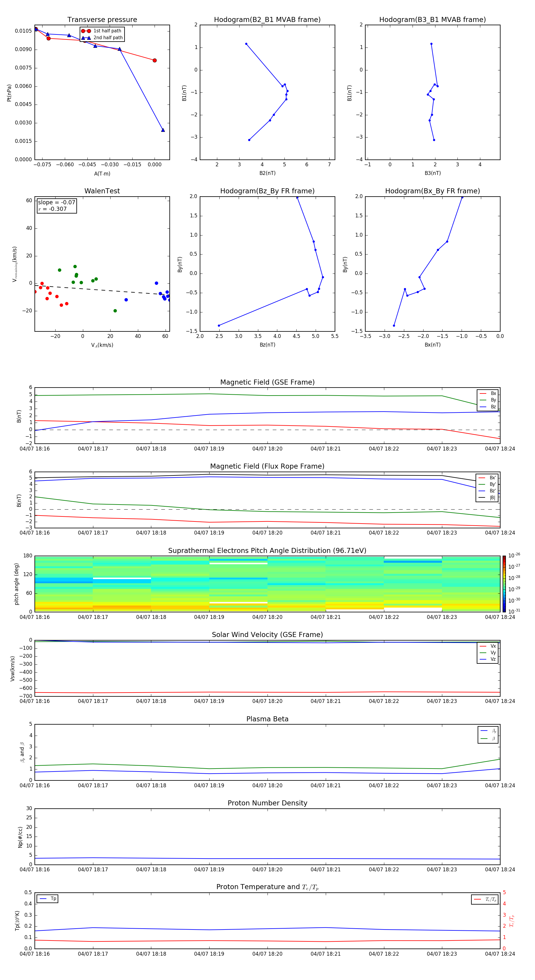Click the Suprathermal Electrons Pitch Angle Distribution title
Viewport: 535px width, 980px height.
(267, 551)
